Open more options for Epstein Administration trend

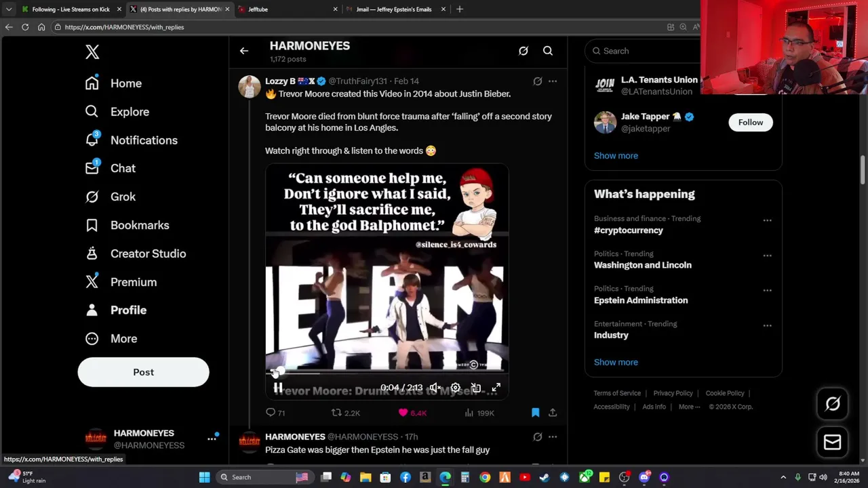pyautogui.click(x=767, y=290)
